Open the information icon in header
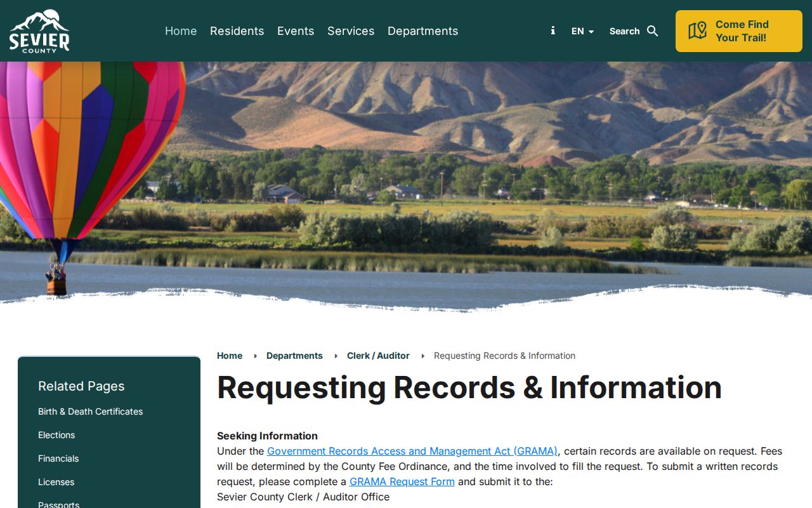Screen dimensions: 812x508 [x=553, y=30]
